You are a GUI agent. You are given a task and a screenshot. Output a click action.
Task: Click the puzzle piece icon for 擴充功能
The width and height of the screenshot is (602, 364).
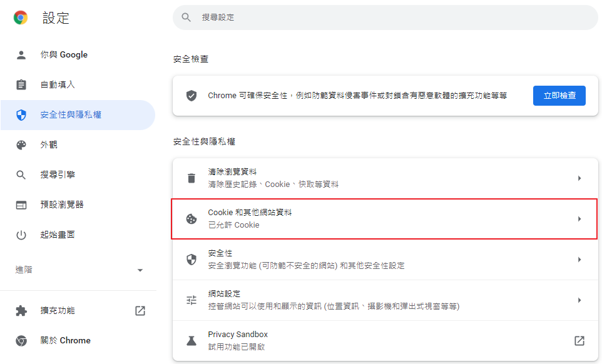(21, 311)
